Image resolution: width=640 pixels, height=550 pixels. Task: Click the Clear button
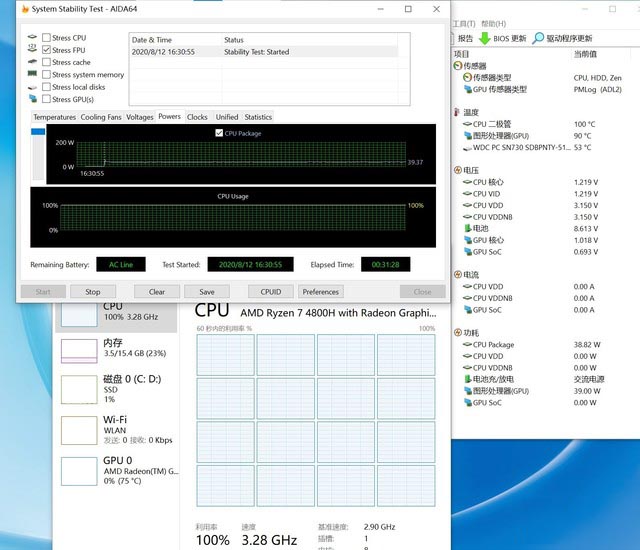point(157,292)
